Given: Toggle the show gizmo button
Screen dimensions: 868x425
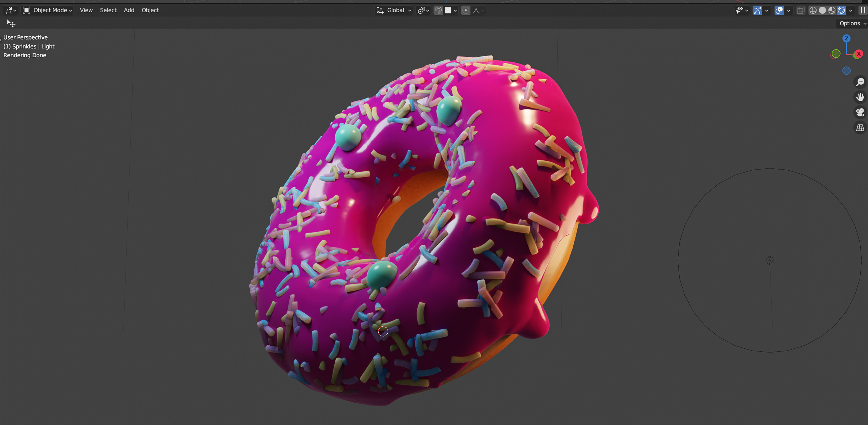Looking at the screenshot, I should click(757, 11).
